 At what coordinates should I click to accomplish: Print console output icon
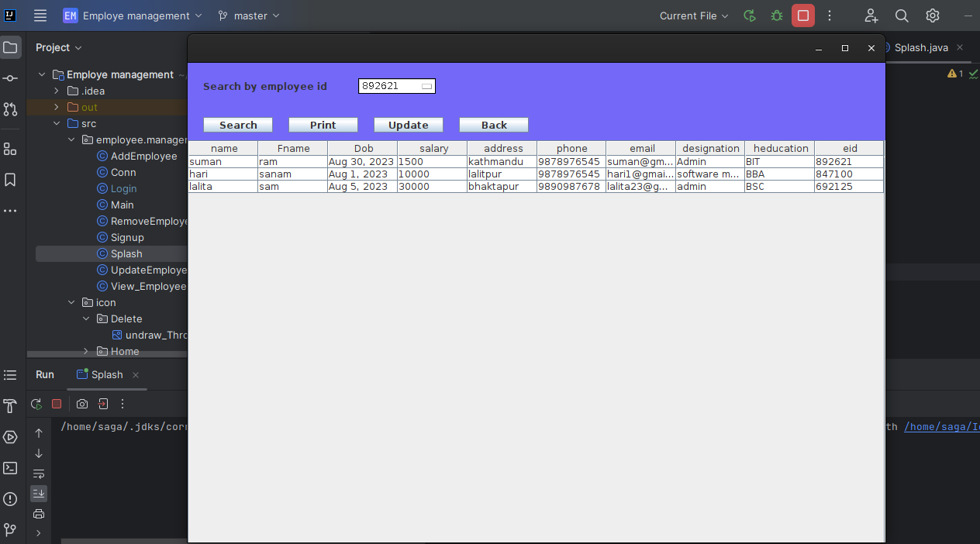[x=39, y=514]
